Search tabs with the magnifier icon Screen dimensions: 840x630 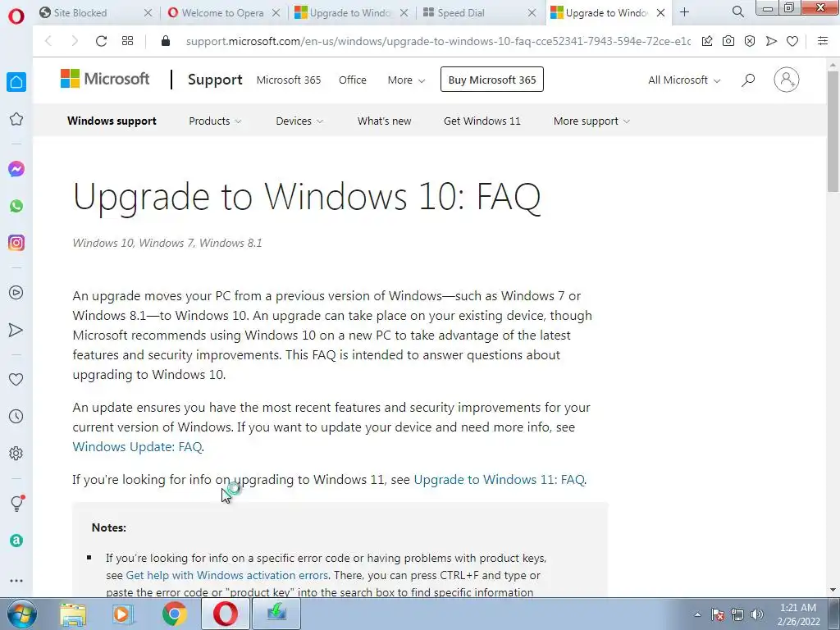[737, 11]
